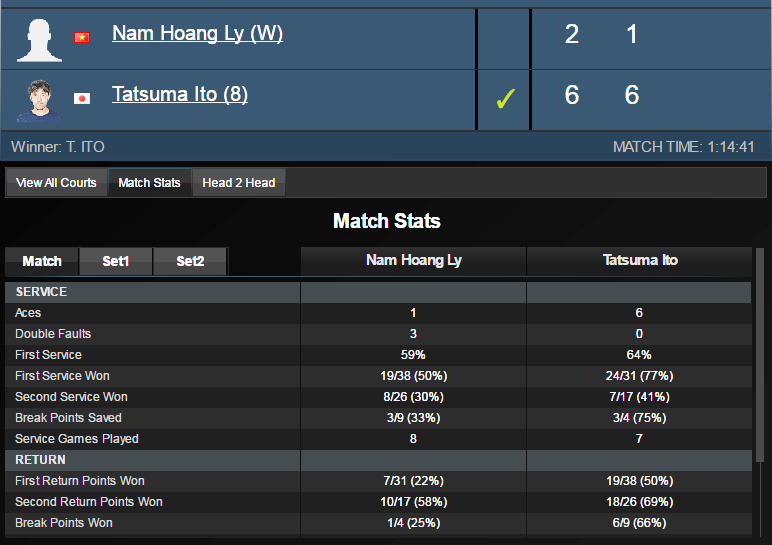Select the Double Faults stat row label

(53, 334)
